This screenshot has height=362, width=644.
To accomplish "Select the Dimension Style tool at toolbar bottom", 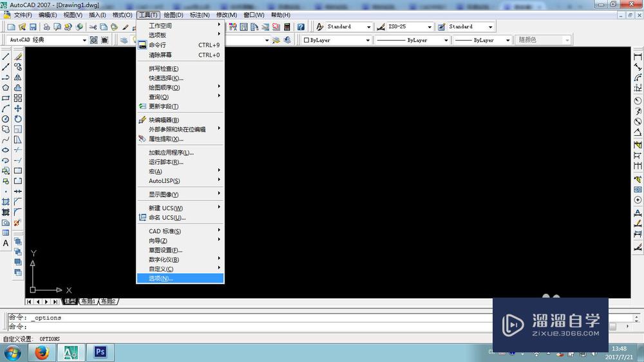I will click(638, 247).
